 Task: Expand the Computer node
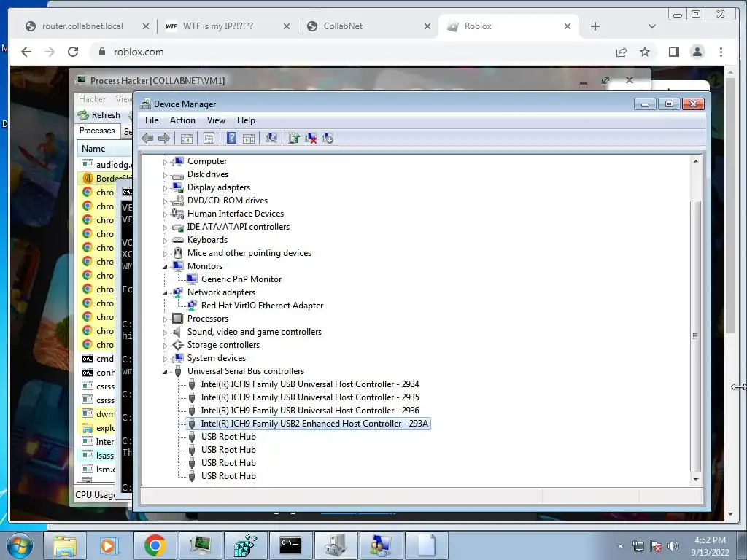click(166, 162)
